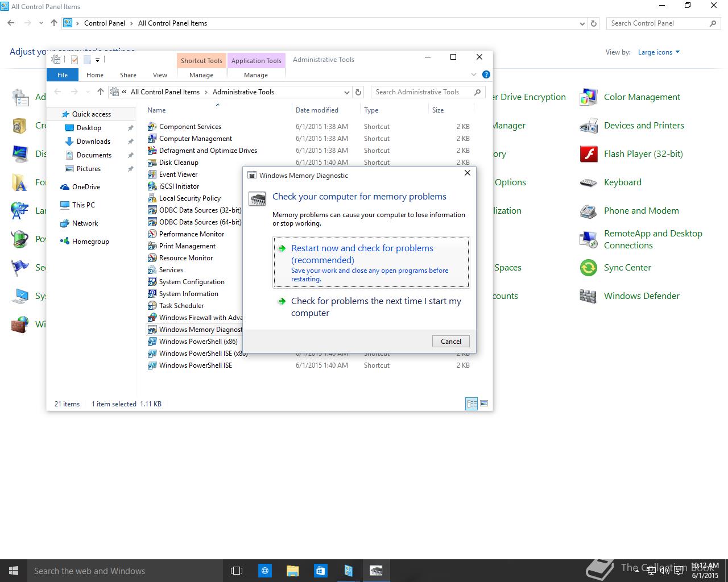This screenshot has height=582, width=728.
Task: Open RemoteApp and Desktop Connections
Action: coord(641,239)
